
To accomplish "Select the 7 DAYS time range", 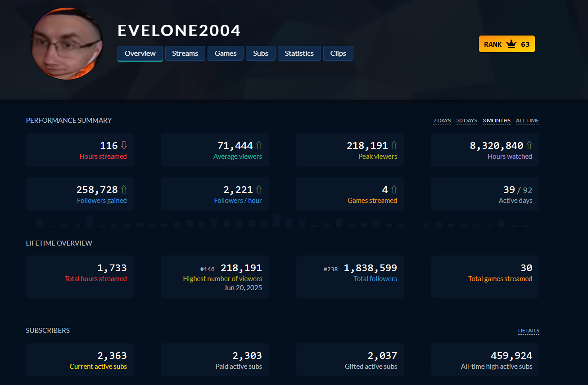I will pos(442,121).
